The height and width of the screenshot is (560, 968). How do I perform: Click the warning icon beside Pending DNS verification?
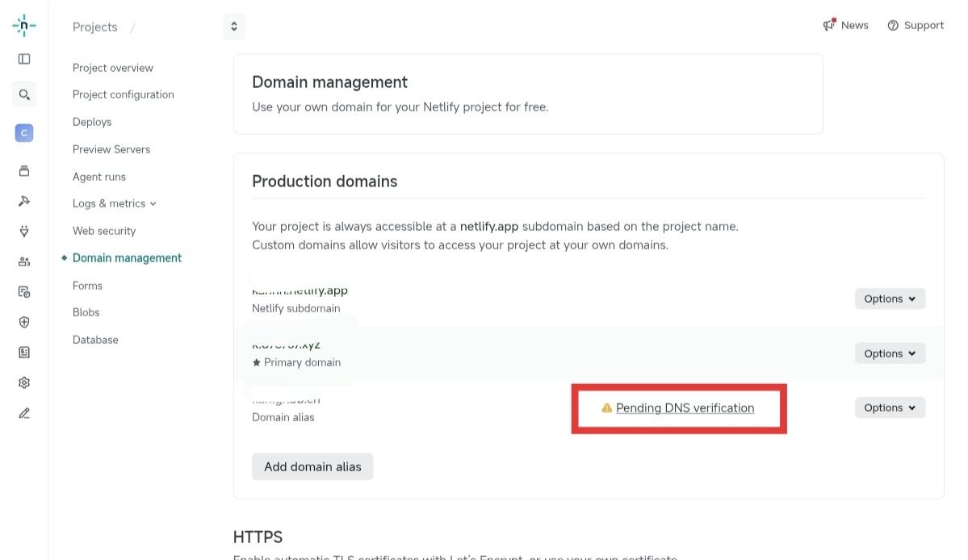(x=607, y=407)
